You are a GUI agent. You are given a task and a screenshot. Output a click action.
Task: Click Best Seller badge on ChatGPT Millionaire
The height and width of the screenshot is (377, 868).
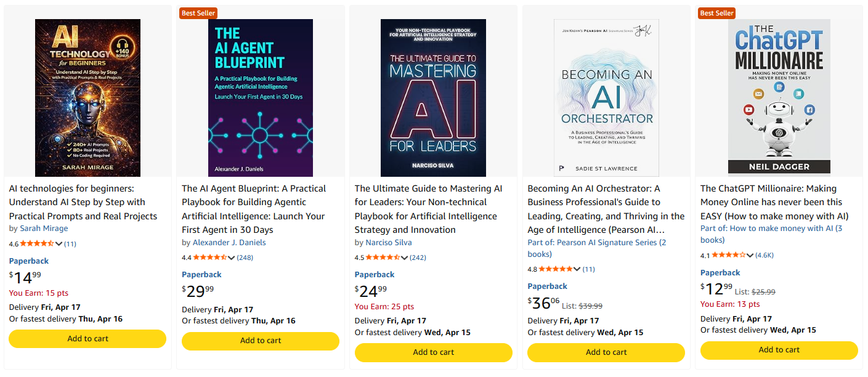pos(716,13)
